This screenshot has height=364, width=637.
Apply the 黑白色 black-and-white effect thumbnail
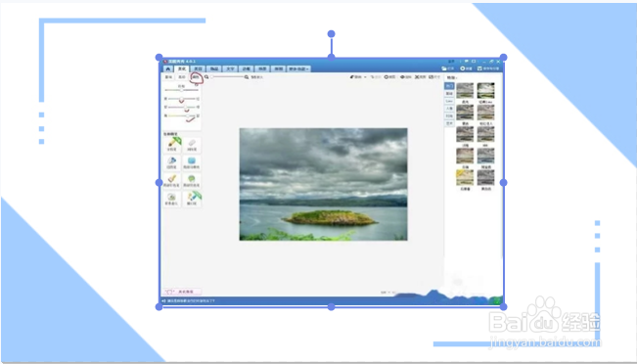click(485, 177)
